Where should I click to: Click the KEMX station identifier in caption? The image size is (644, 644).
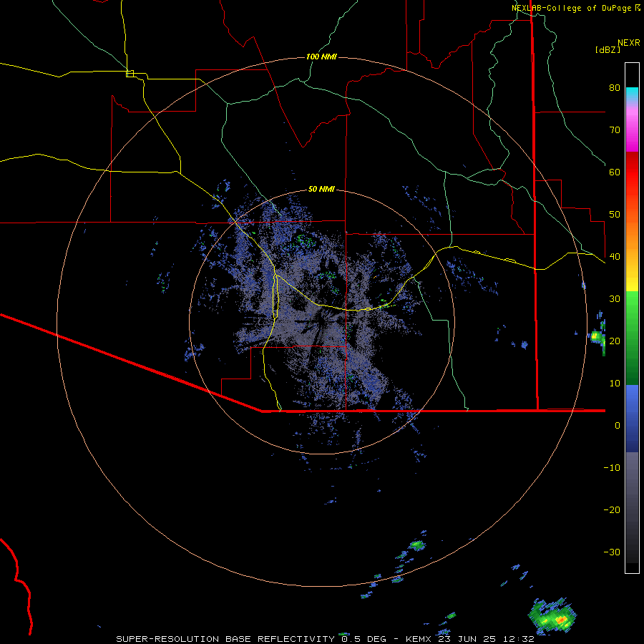(418, 639)
